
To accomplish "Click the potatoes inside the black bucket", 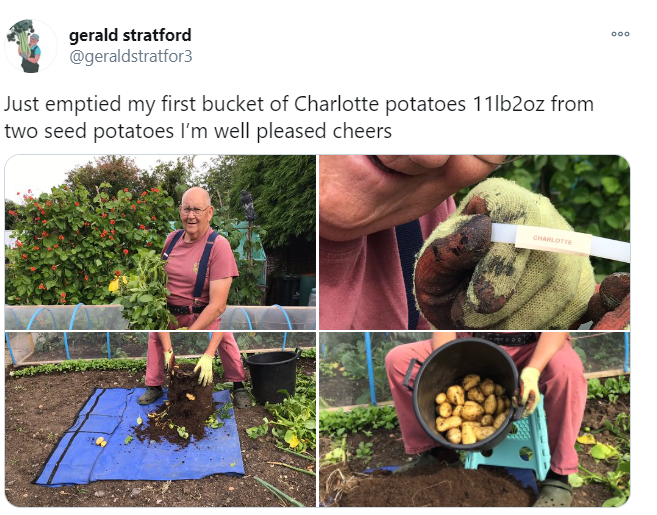I will [472, 409].
